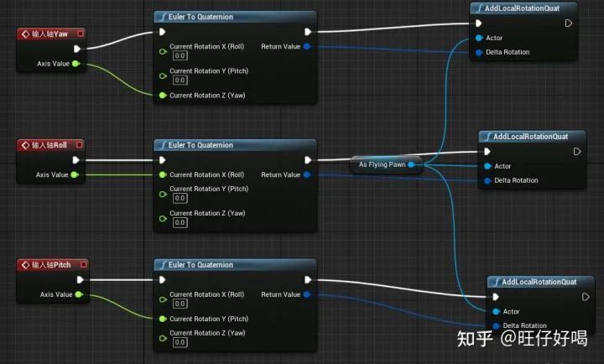The height and width of the screenshot is (364, 604).
Task: Click Roll pin on Pitch-wired Euler To Quaternion node
Action: 163,299
